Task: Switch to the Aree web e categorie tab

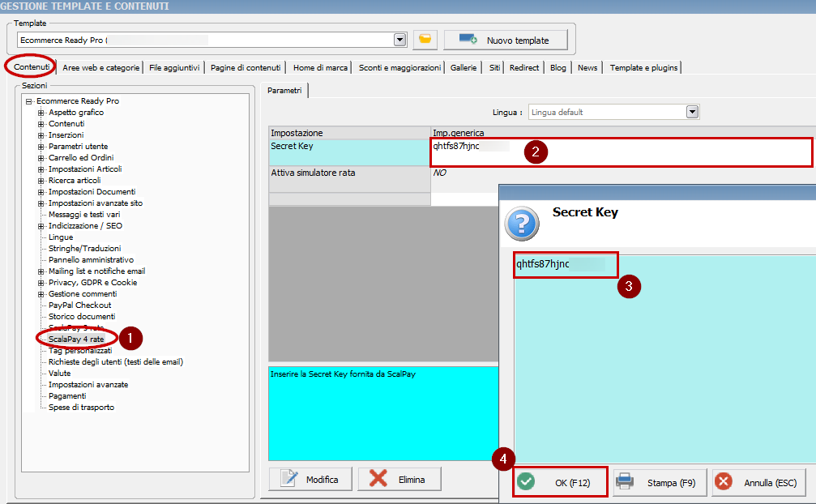Action: (101, 67)
